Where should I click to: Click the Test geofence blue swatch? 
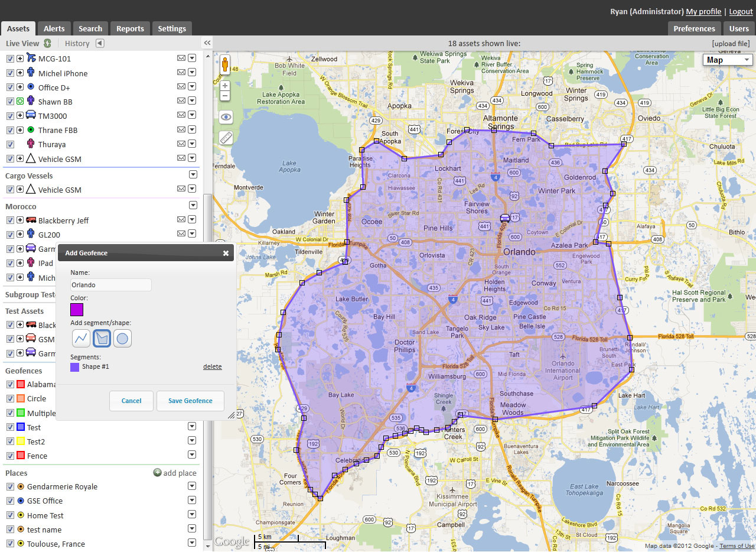pos(20,427)
